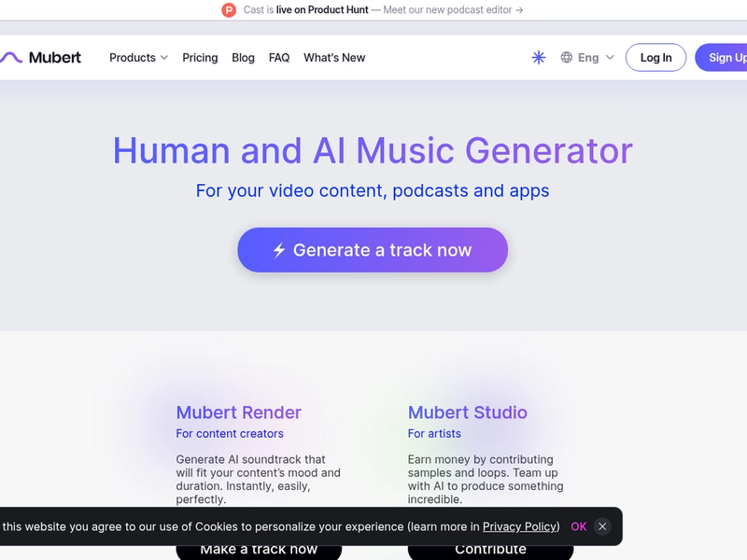Click the Mubert logo
The height and width of the screenshot is (560, 747).
[40, 58]
